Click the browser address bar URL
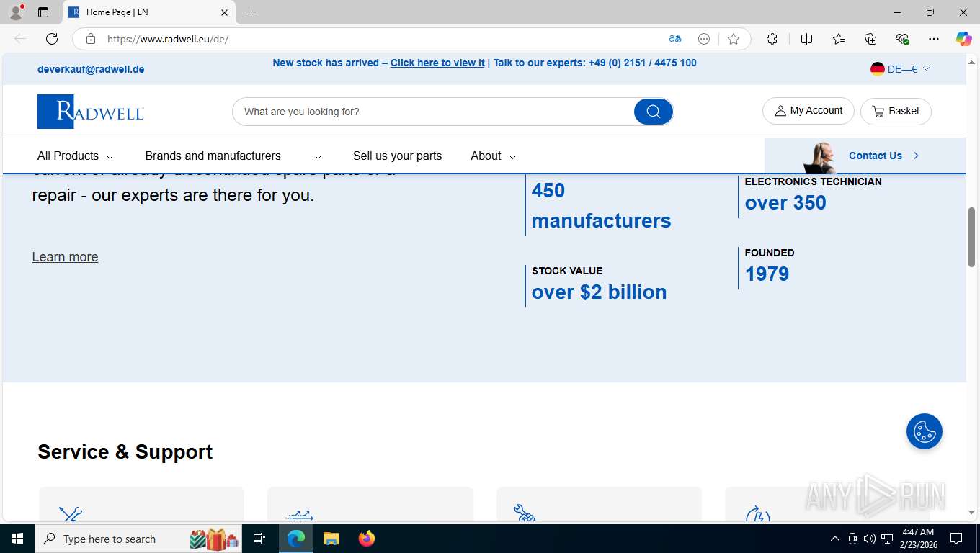The width and height of the screenshot is (980, 553). tap(168, 39)
